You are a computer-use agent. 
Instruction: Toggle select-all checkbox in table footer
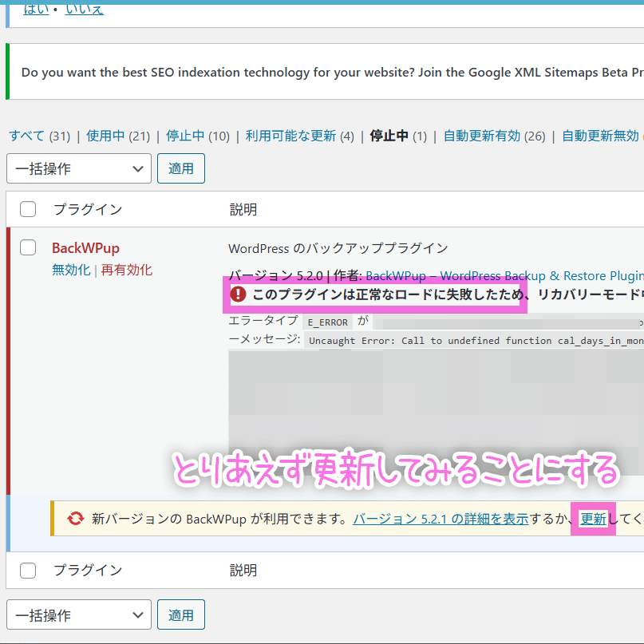[28, 570]
